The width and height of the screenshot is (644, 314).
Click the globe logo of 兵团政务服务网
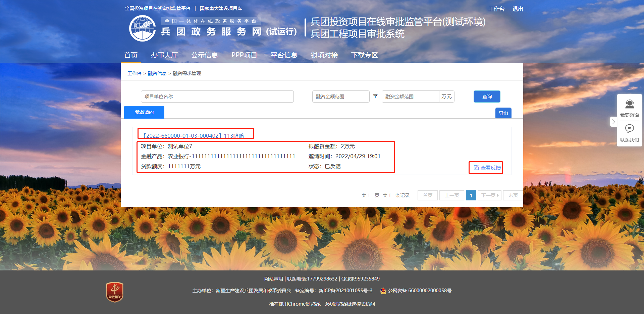click(143, 28)
